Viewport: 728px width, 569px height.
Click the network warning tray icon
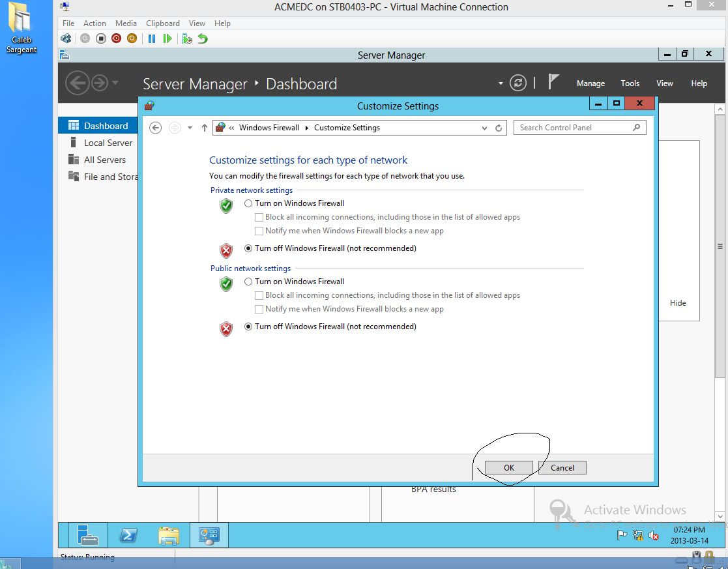click(639, 536)
